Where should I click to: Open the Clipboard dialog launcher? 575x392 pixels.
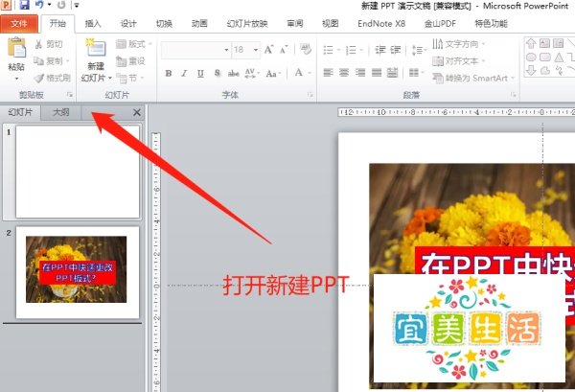coord(70,95)
